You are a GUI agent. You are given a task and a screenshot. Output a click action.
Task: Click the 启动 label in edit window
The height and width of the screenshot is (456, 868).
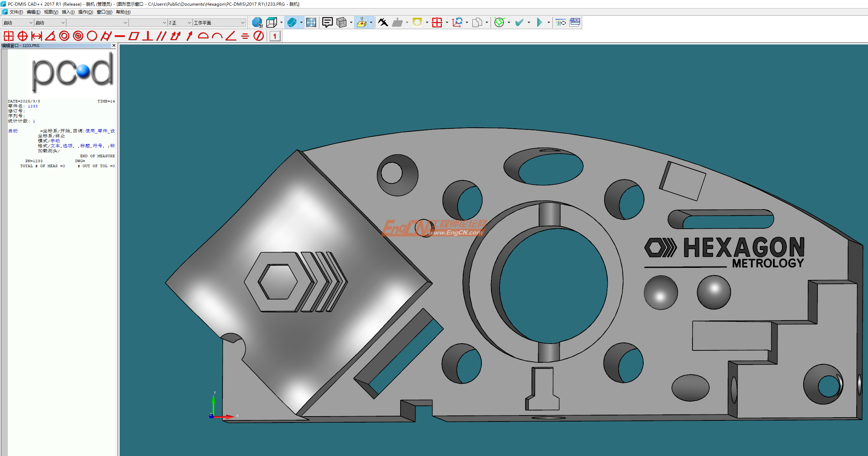tap(13, 131)
